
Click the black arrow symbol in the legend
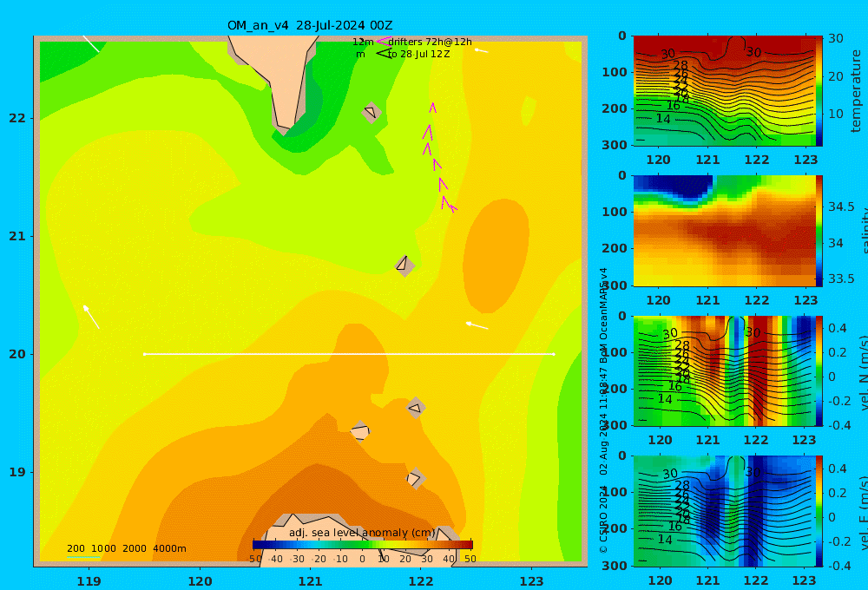click(384, 54)
